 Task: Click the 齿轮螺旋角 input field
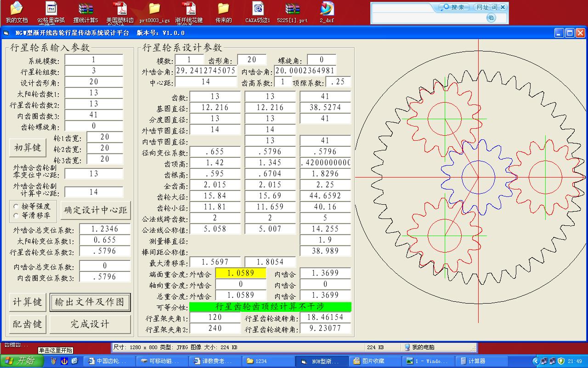tap(94, 126)
